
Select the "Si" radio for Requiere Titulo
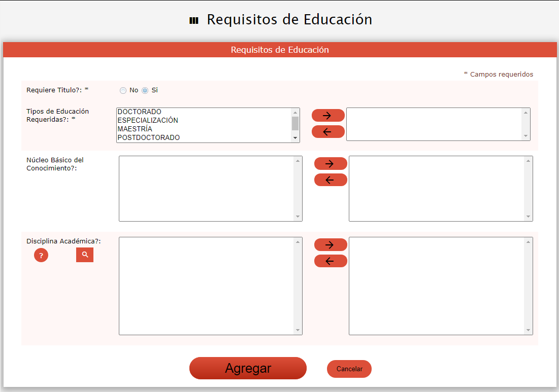click(145, 91)
